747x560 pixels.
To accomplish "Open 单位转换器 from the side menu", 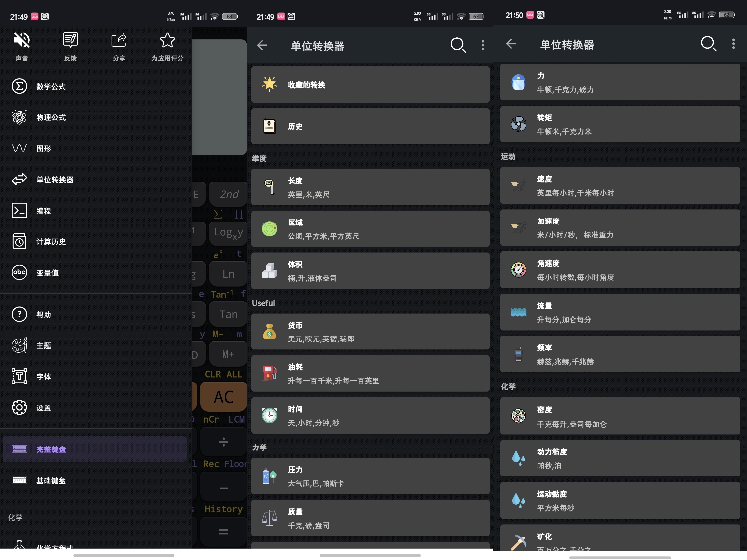I will 96,180.
